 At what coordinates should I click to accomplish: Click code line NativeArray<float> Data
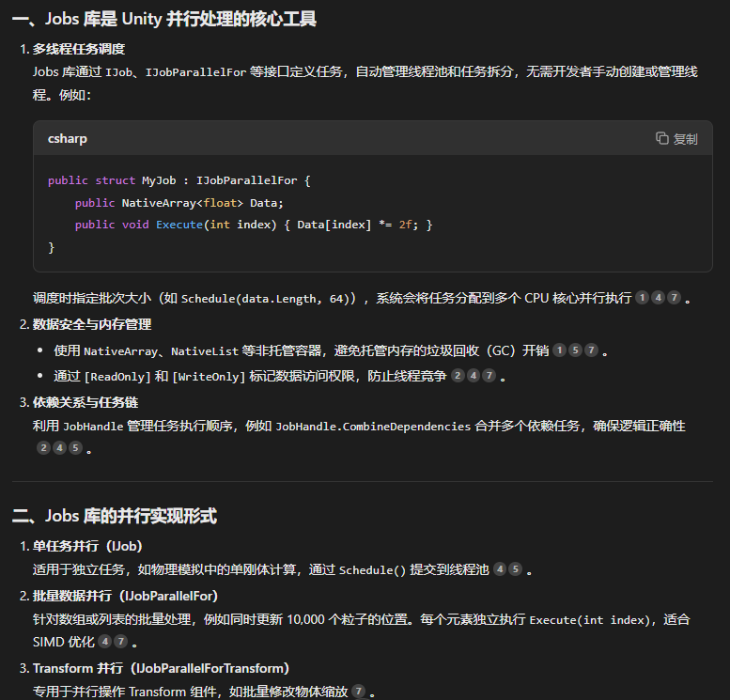[x=179, y=203]
